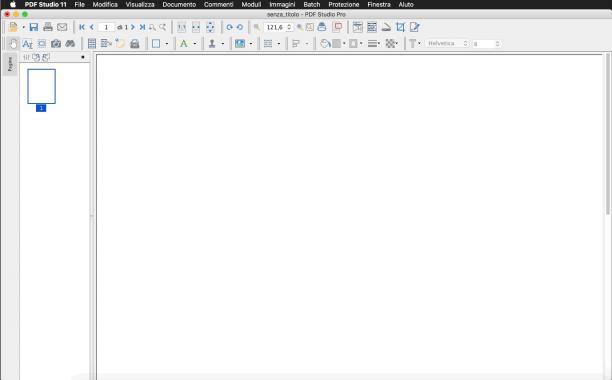Click the square shape annotation icon
This screenshot has width=612, height=380.
tap(156, 44)
